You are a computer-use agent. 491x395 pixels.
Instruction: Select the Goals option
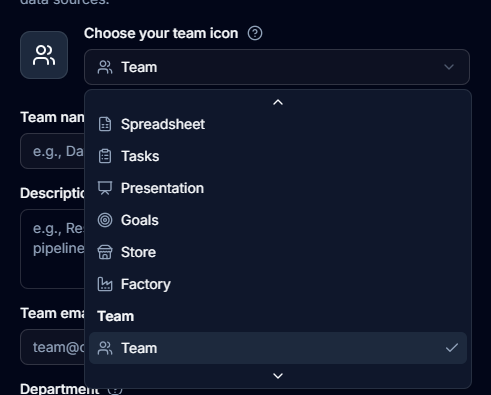278,220
